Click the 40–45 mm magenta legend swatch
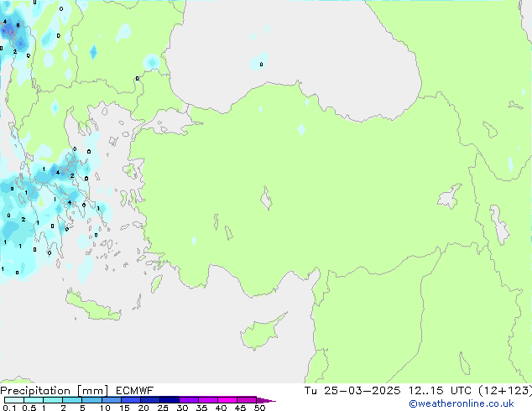This screenshot has height=411, width=532. pyautogui.click(x=227, y=400)
